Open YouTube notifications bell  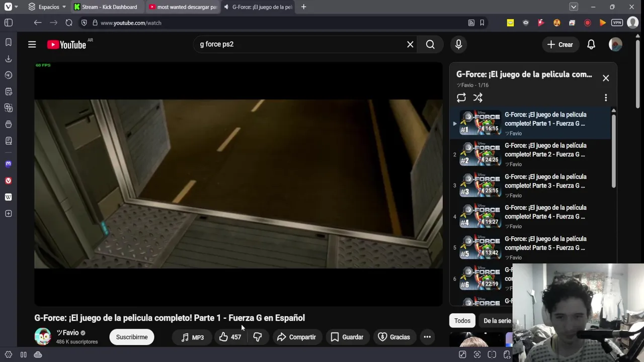[x=591, y=45]
